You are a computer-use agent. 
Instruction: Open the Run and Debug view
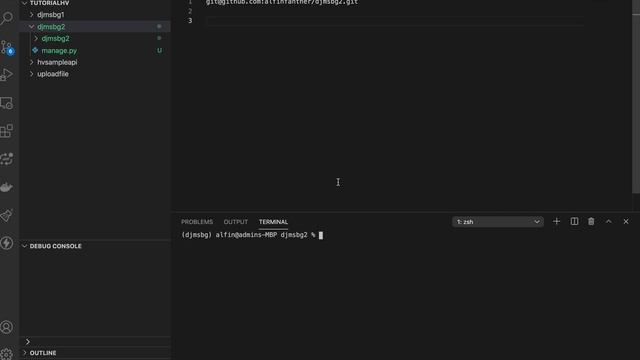click(7, 75)
